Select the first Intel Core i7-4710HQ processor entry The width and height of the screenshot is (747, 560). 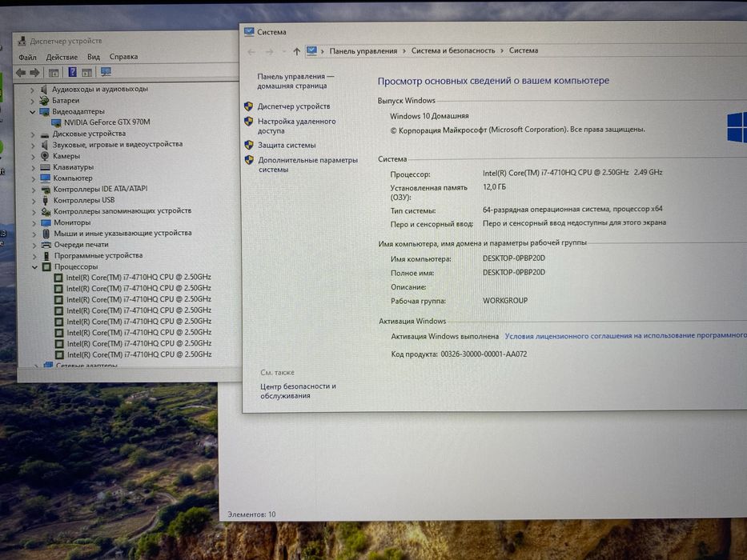(x=139, y=277)
